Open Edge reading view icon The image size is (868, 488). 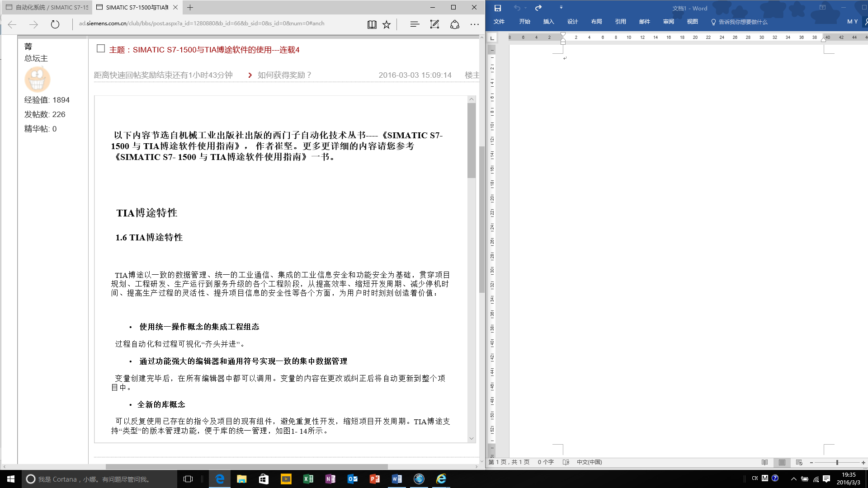(372, 24)
